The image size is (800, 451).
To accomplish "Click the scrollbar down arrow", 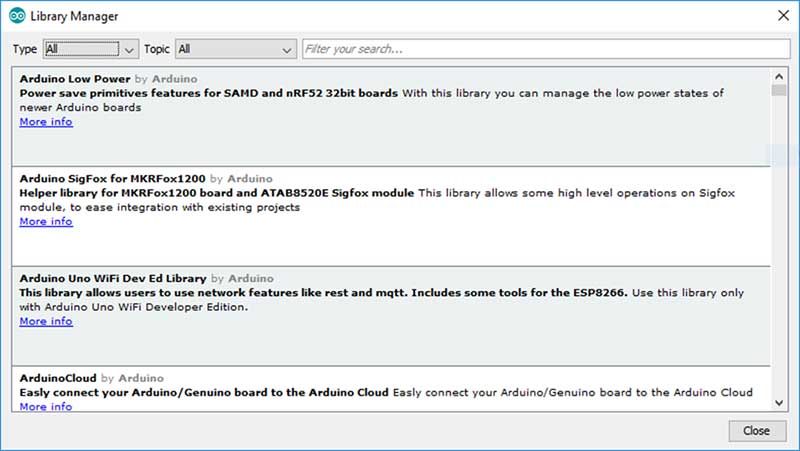I will (779, 402).
